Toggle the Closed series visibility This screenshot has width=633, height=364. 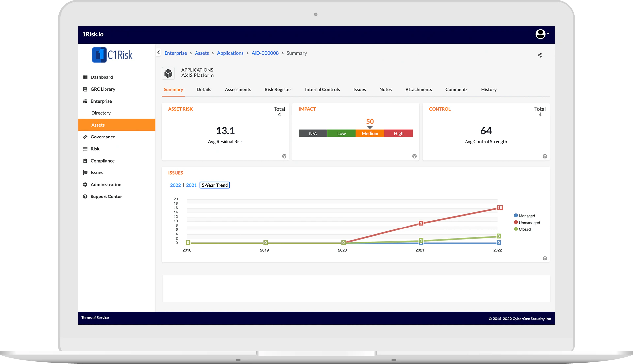click(523, 229)
